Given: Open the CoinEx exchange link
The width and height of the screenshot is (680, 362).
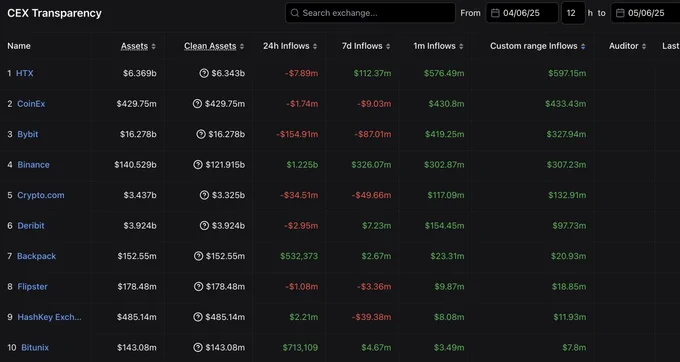Looking at the screenshot, I should [x=31, y=104].
